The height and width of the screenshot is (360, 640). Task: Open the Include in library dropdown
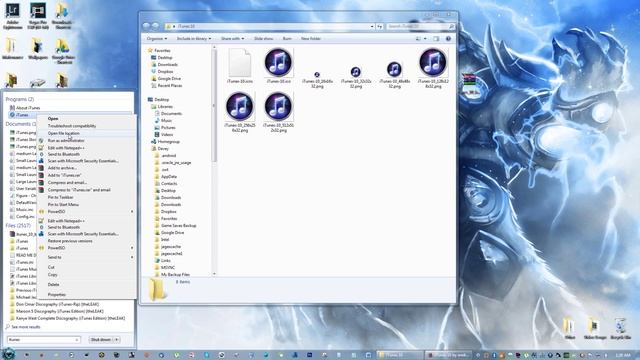click(193, 38)
